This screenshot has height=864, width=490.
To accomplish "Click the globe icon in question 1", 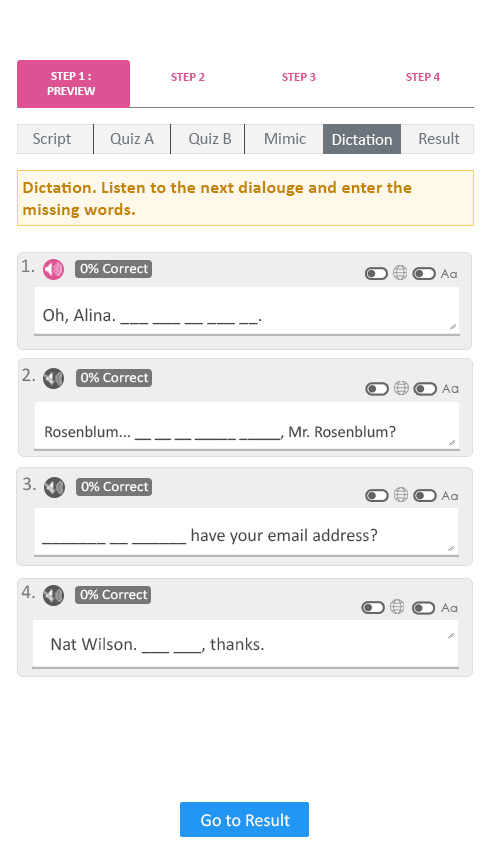I will [400, 273].
